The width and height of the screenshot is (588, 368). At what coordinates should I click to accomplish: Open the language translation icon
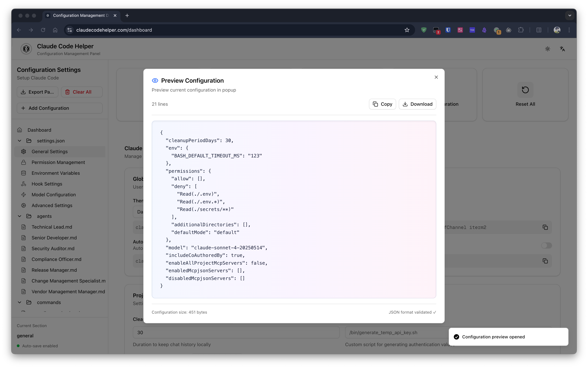click(x=562, y=49)
